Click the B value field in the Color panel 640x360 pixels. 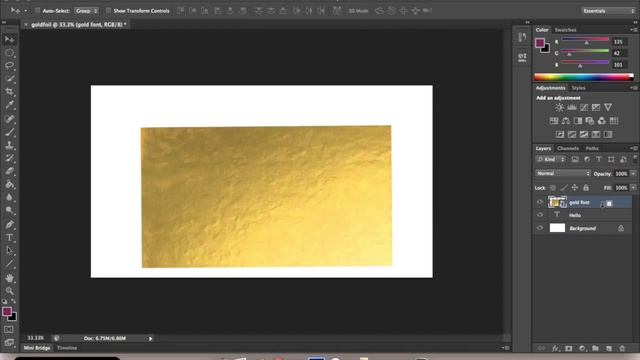click(619, 64)
